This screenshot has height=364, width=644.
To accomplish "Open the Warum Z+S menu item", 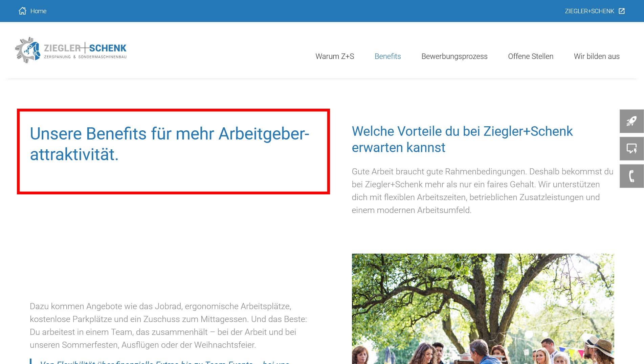I will (x=335, y=56).
